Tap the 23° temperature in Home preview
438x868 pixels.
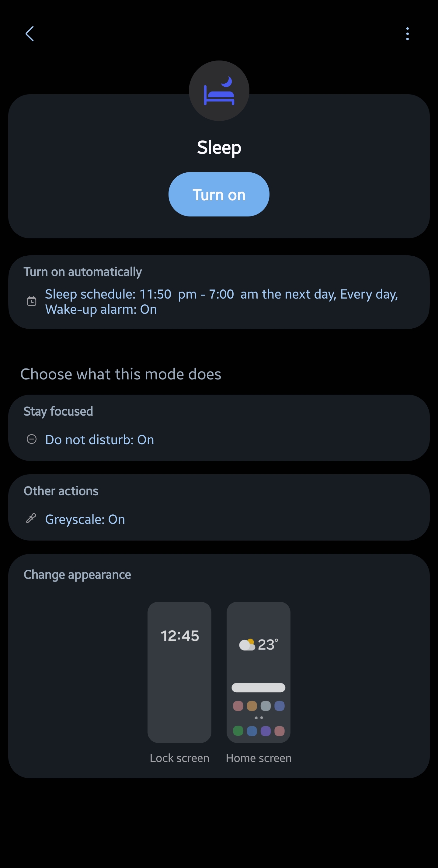[268, 645]
